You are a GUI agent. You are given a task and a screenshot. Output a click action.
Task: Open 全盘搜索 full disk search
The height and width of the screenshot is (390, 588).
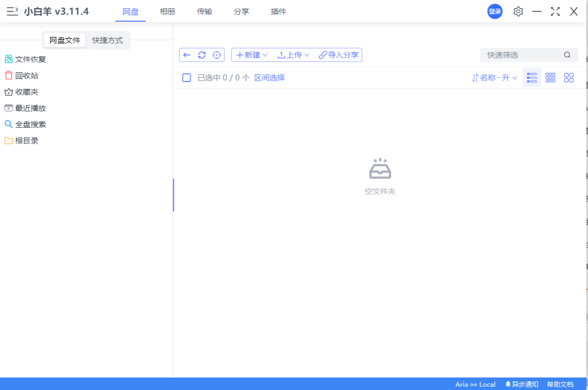(x=24, y=124)
